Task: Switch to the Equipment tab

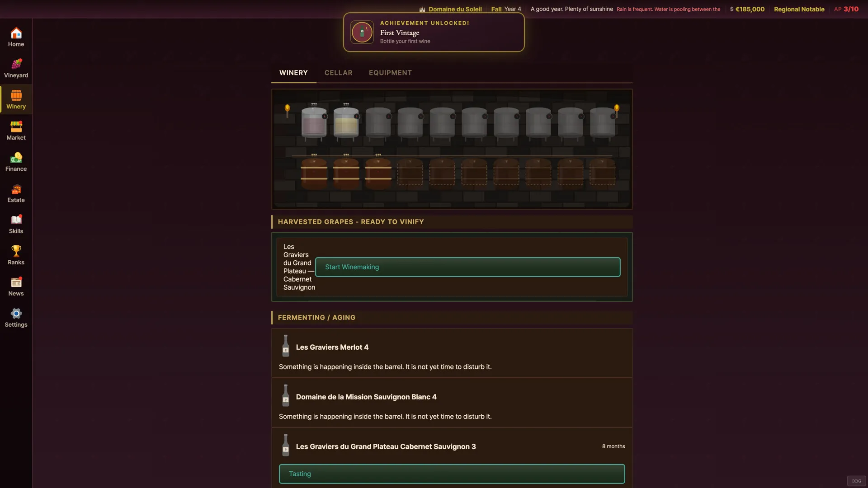Action: click(x=390, y=73)
